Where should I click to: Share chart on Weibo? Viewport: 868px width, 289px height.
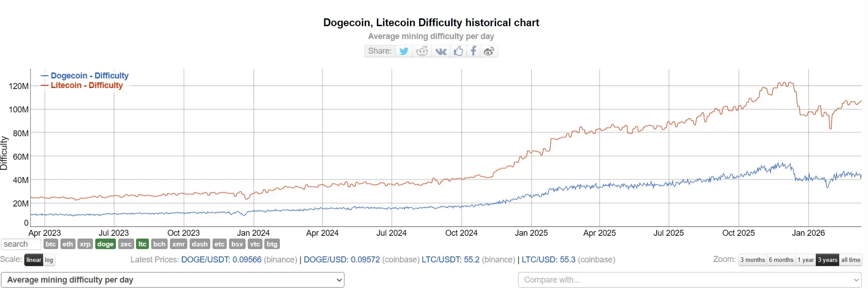[489, 51]
